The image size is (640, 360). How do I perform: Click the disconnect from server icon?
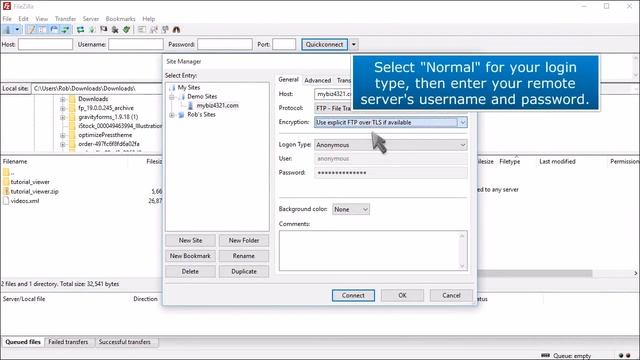tap(115, 29)
